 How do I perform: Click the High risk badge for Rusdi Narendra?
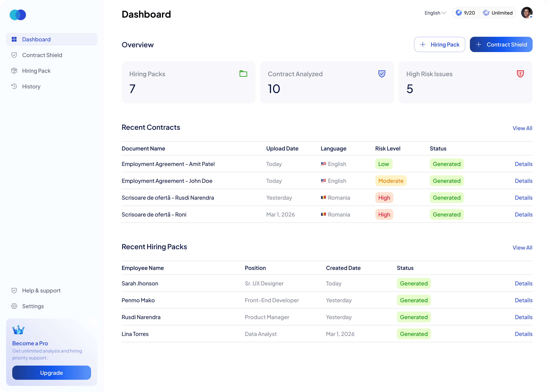[384, 198]
